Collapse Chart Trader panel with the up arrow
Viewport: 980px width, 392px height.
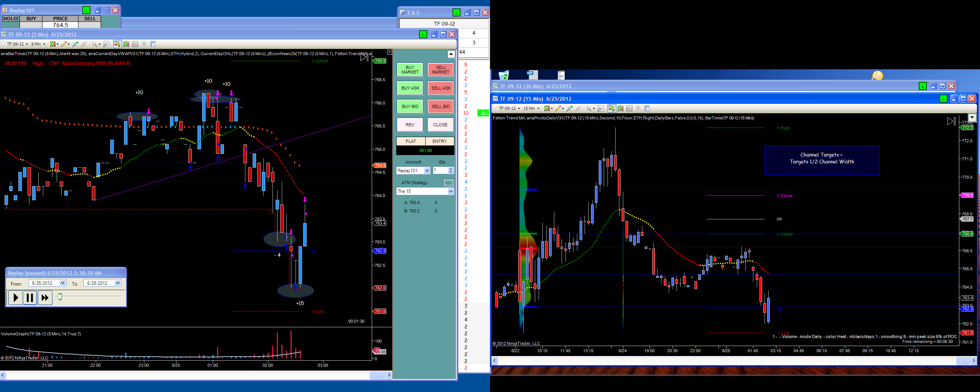click(451, 54)
